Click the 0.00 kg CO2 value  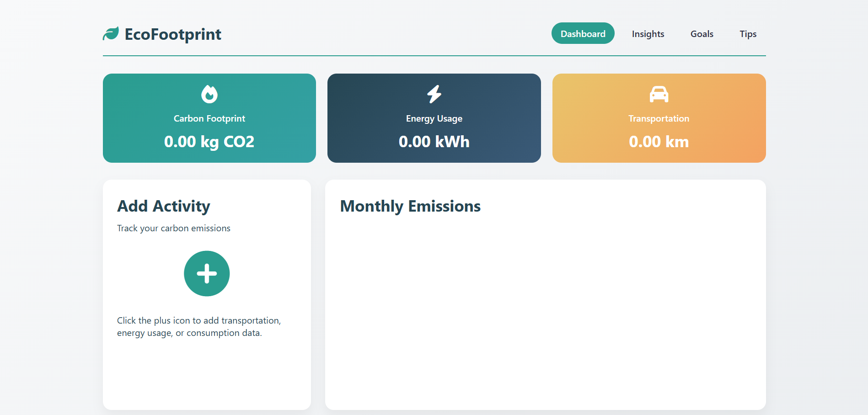(209, 142)
